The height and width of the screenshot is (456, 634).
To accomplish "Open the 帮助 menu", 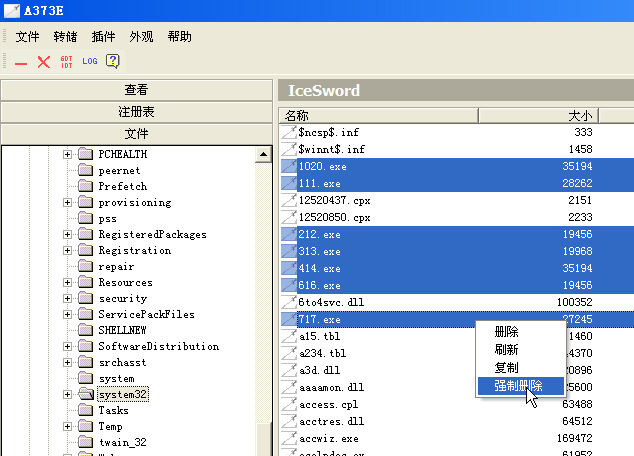I will tap(180, 37).
